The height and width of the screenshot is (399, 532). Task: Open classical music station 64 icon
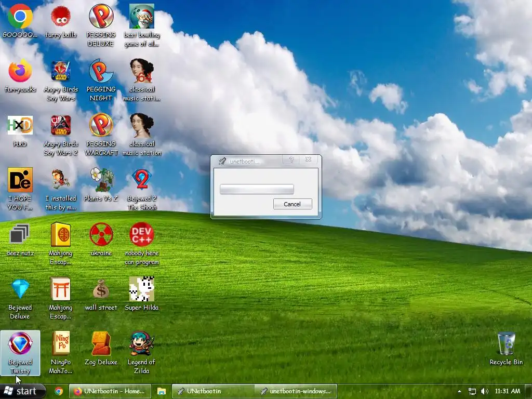pyautogui.click(x=142, y=80)
